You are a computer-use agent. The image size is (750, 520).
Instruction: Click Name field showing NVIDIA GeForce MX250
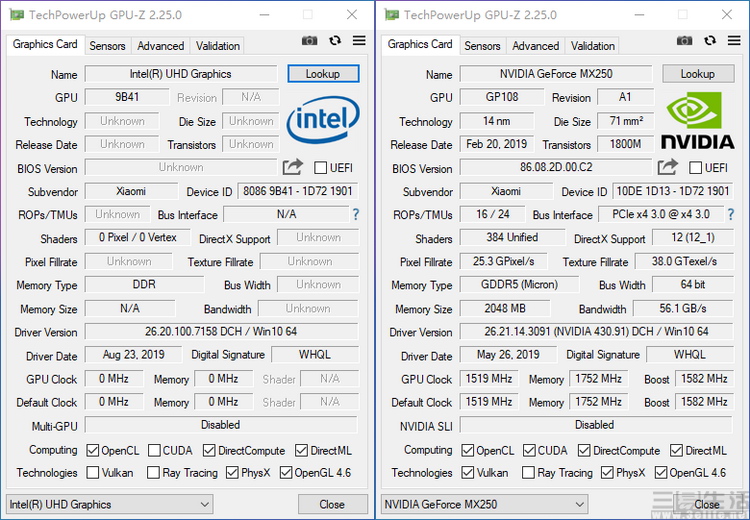pos(556,74)
